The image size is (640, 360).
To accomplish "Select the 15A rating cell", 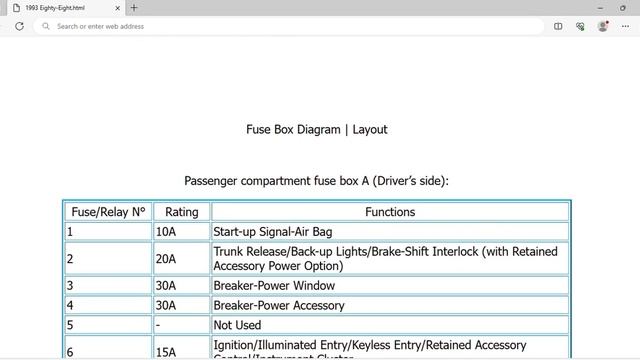I will (182, 348).
